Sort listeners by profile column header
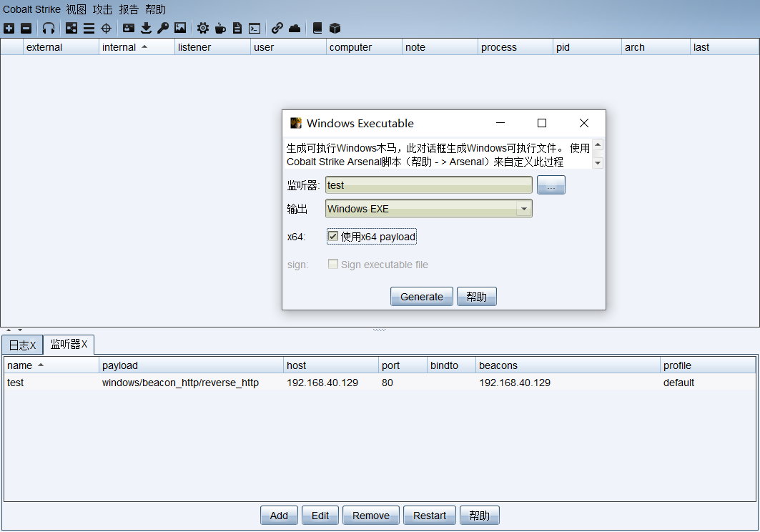 pyautogui.click(x=708, y=365)
